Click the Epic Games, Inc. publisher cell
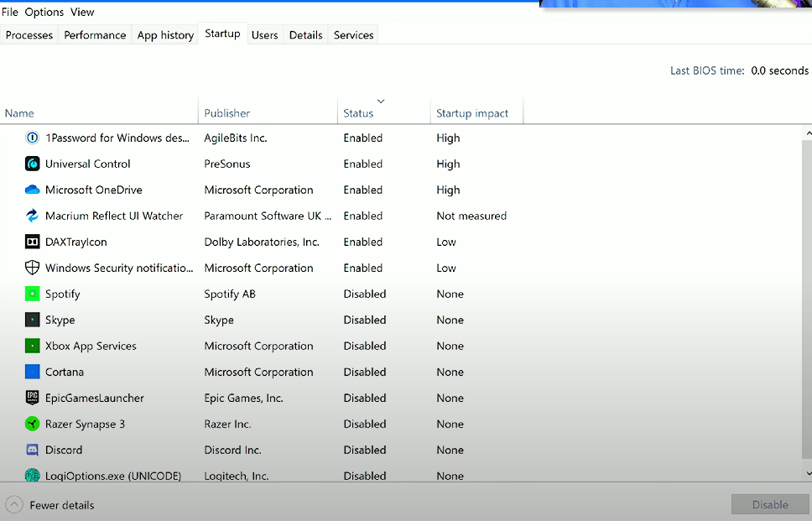 point(243,398)
